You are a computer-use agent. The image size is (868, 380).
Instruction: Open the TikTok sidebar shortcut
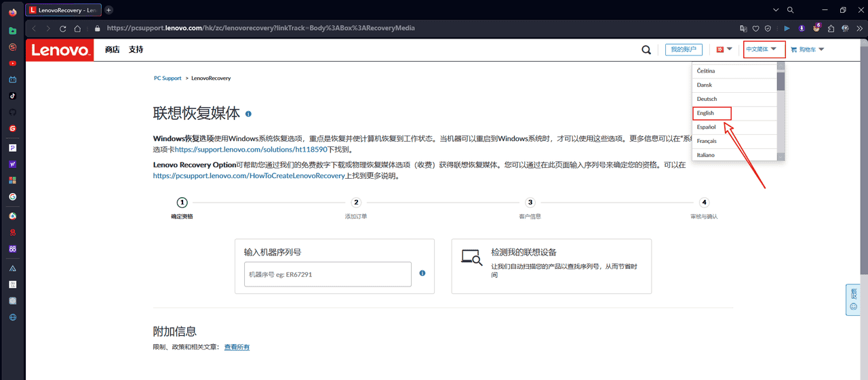[13, 96]
